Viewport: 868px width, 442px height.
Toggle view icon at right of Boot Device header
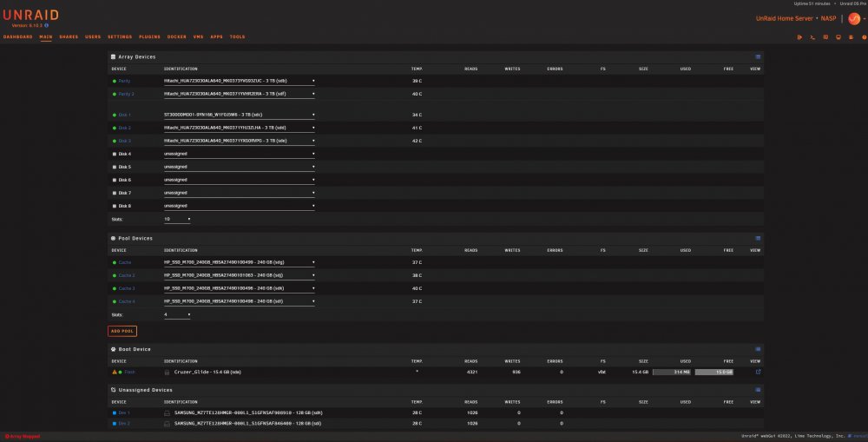point(758,349)
